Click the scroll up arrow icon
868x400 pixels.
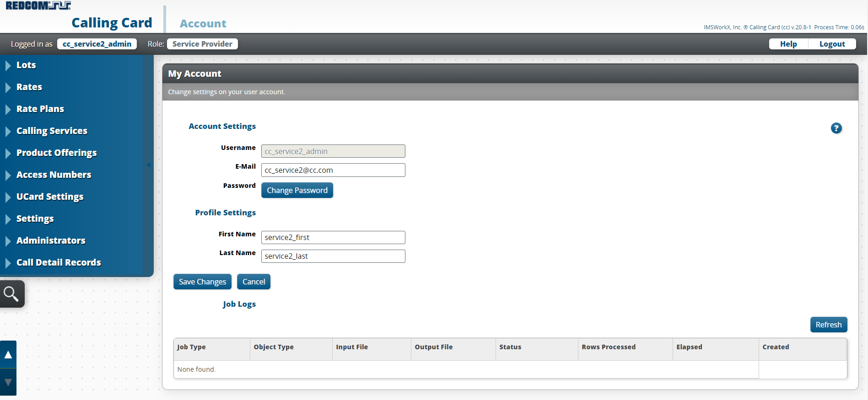[x=8, y=355]
